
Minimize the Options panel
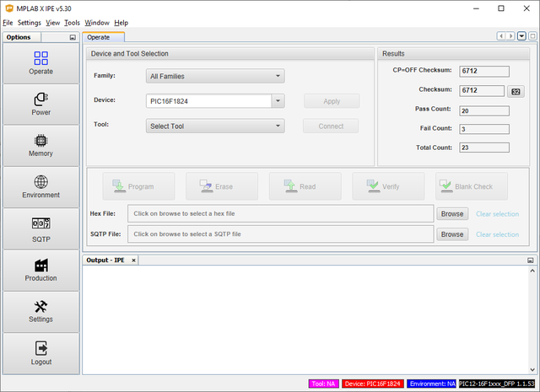[73, 38]
